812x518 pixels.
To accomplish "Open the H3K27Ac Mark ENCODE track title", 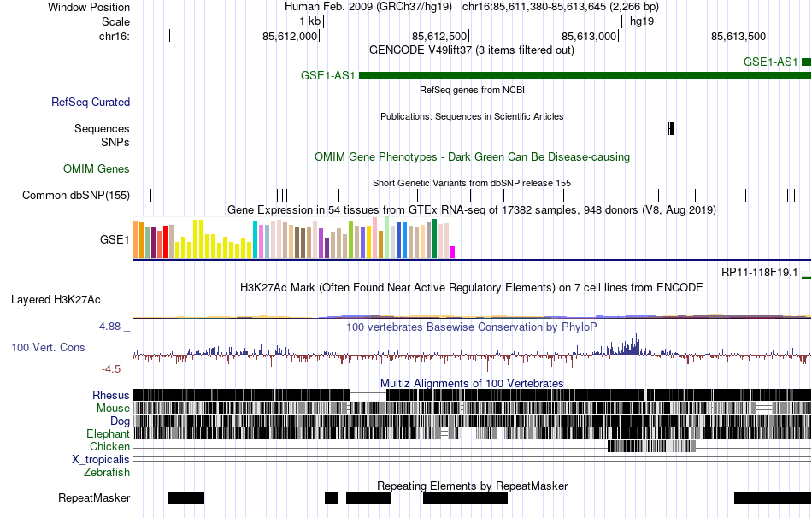I will point(472,288).
